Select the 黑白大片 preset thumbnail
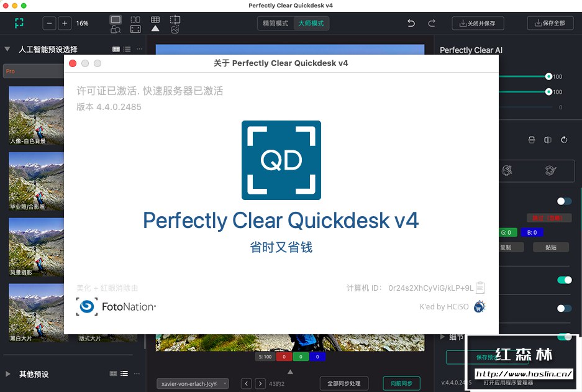 37,313
